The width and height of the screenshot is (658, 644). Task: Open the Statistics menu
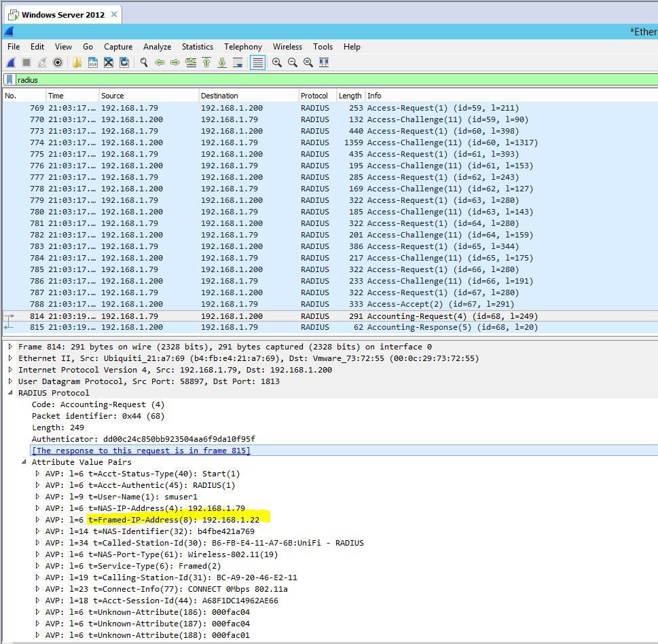pos(197,47)
